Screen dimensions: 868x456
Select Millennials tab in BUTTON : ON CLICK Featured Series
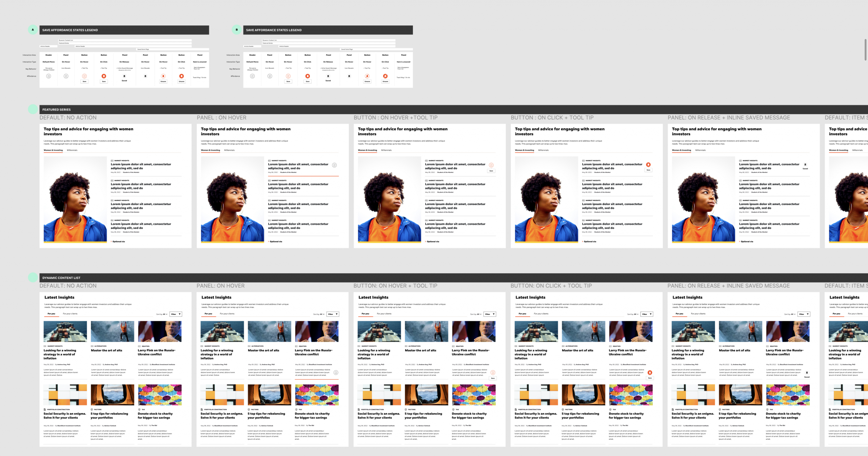(544, 150)
